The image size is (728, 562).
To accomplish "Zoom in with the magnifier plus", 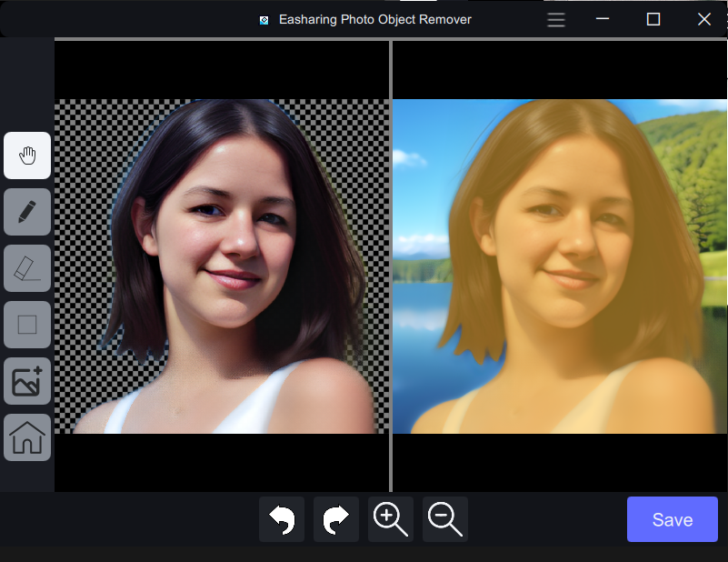I will (x=391, y=519).
